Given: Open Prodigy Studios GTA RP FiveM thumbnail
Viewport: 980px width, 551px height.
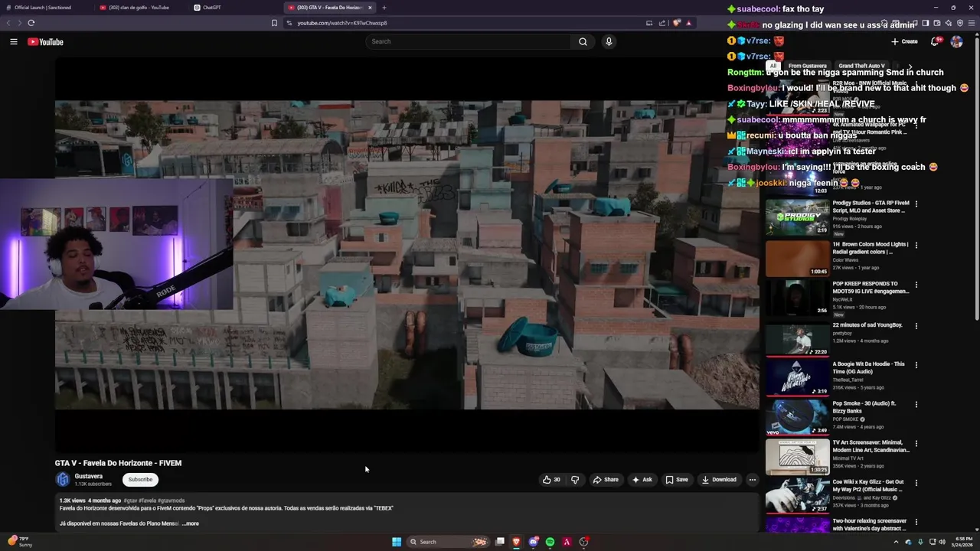Looking at the screenshot, I should click(797, 217).
